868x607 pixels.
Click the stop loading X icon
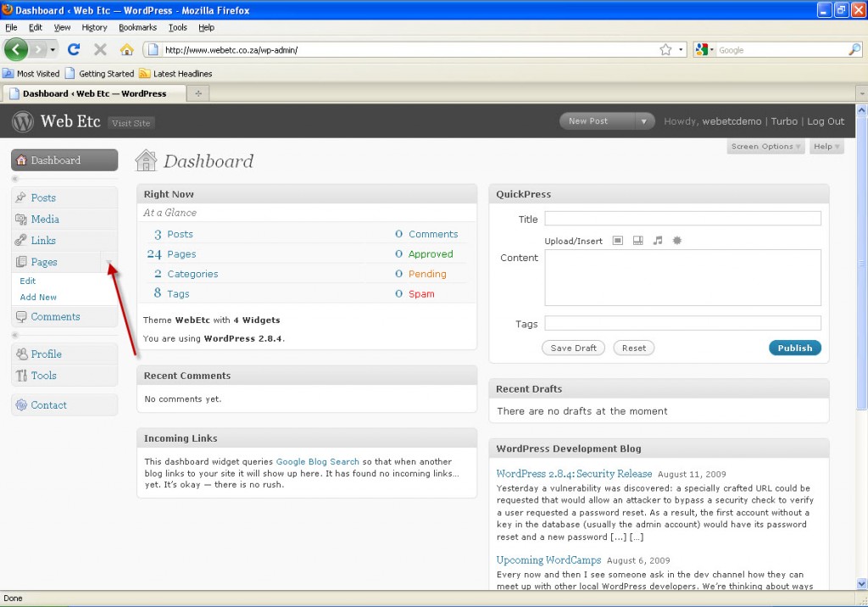(100, 50)
